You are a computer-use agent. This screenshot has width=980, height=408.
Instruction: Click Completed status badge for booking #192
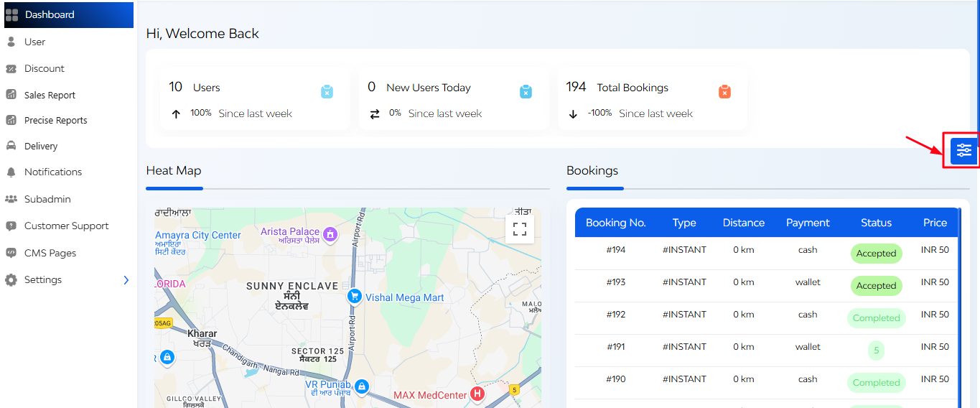click(876, 318)
